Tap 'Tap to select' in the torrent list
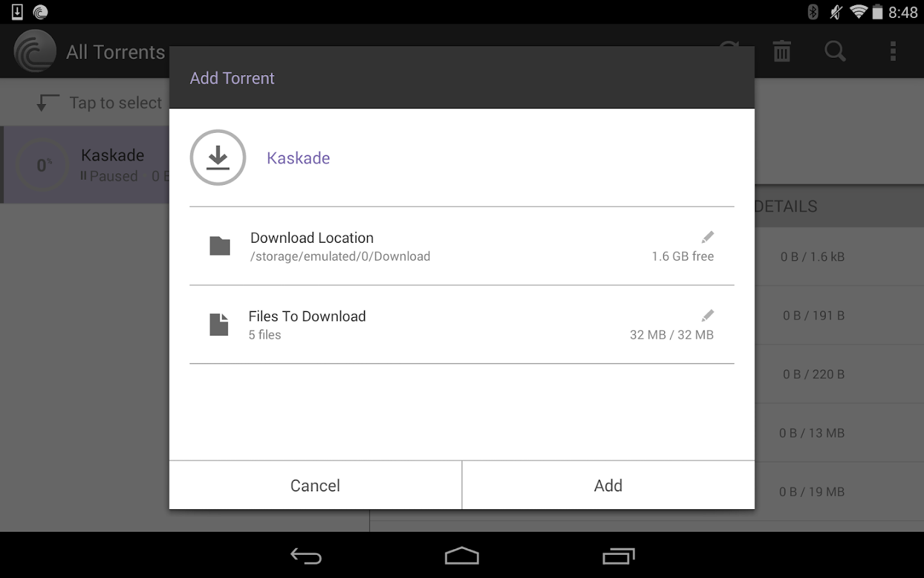Viewport: 924px width, 578px height. (115, 102)
